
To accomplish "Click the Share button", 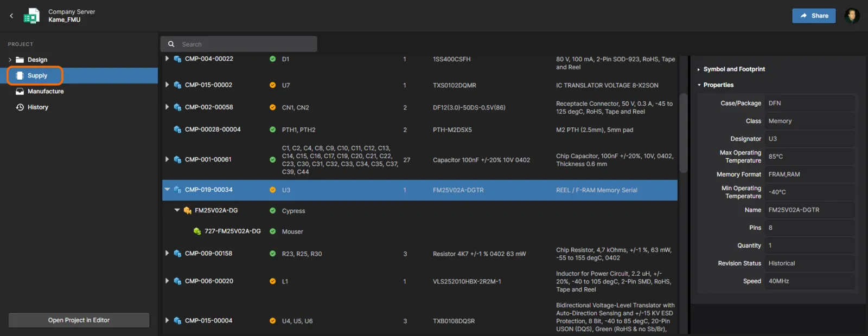I will click(x=814, y=16).
